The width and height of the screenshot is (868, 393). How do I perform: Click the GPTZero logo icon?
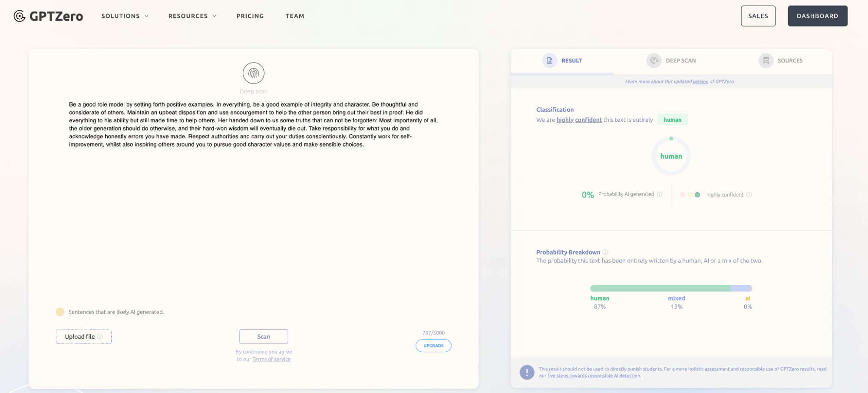click(20, 16)
